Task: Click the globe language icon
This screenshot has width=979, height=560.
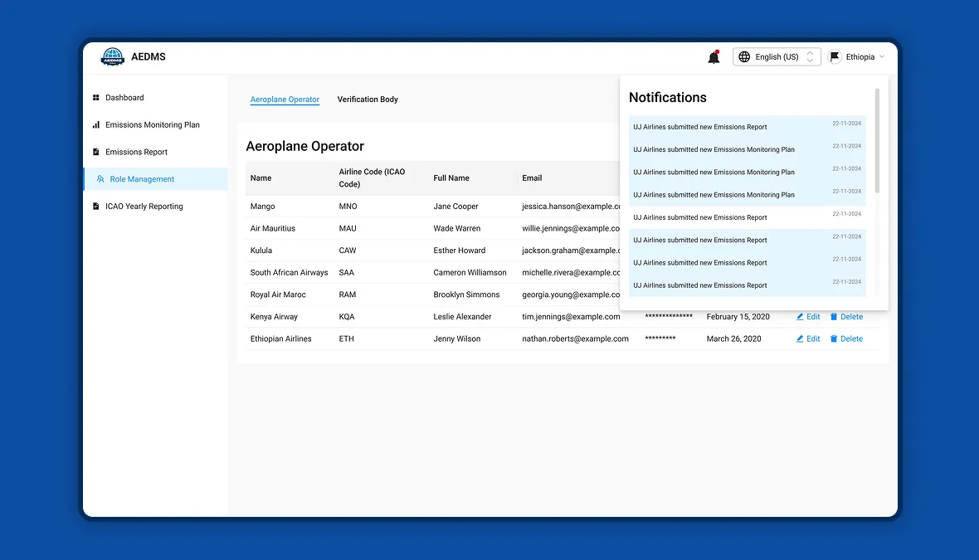Action: coord(744,56)
